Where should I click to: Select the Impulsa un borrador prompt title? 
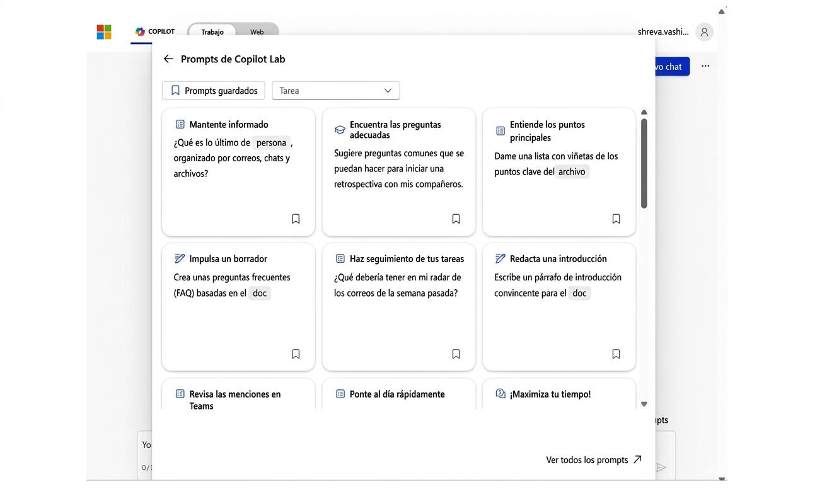click(228, 259)
